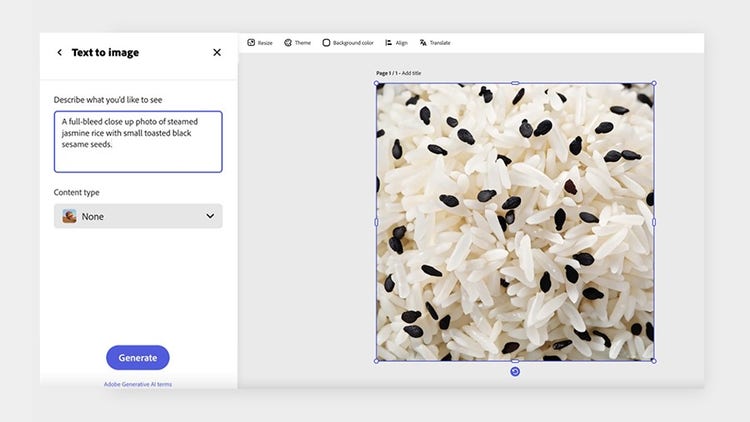Image resolution: width=750 pixels, height=422 pixels.
Task: Expand the Content type chevron arrow
Action: click(x=210, y=216)
